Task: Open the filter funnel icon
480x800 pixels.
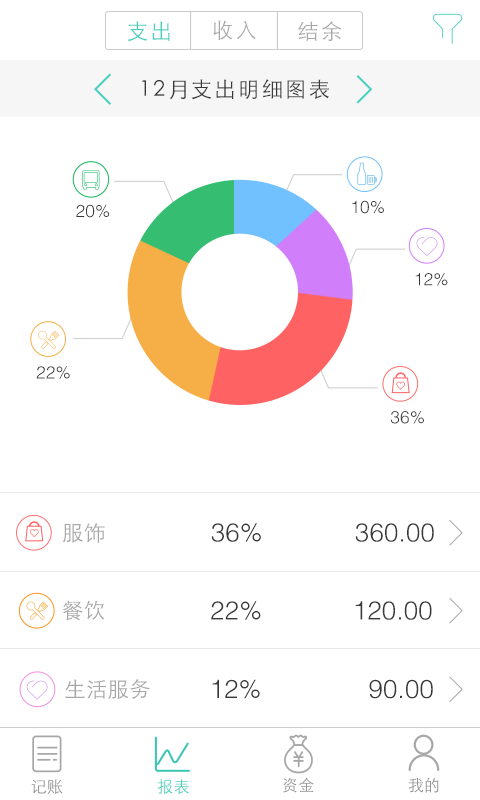Action: (x=447, y=29)
